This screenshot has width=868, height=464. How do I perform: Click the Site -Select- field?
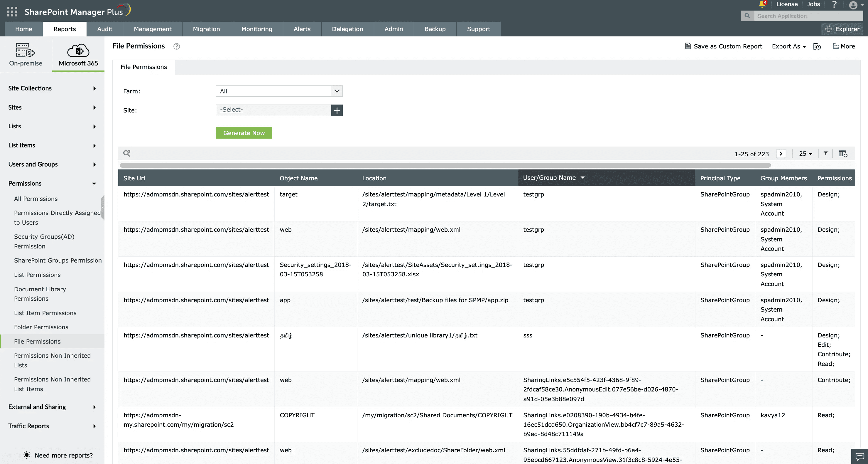tap(273, 110)
